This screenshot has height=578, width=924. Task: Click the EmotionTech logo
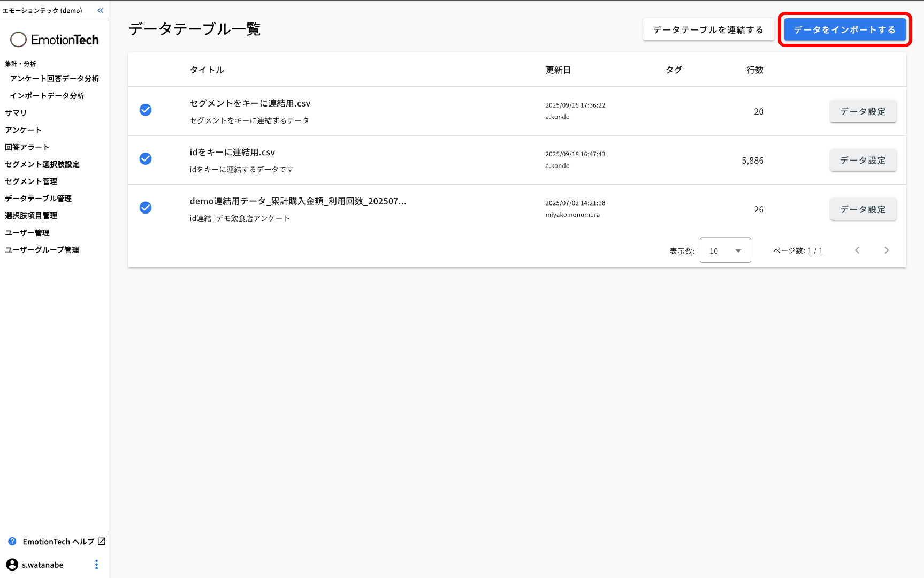(55, 40)
